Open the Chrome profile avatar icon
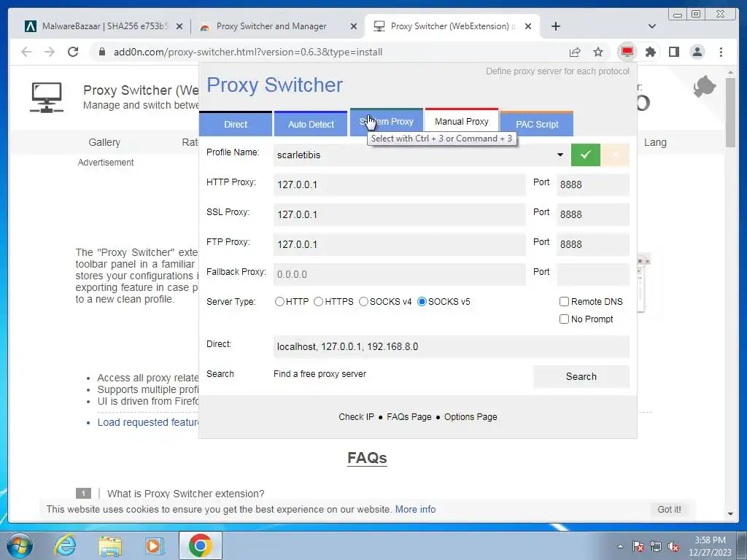 [x=697, y=52]
